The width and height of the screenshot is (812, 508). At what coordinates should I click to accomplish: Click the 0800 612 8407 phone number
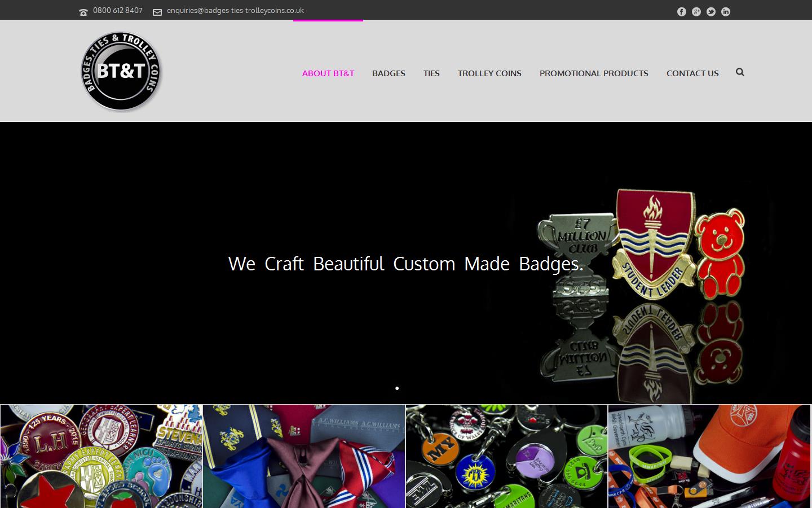pyautogui.click(x=118, y=11)
